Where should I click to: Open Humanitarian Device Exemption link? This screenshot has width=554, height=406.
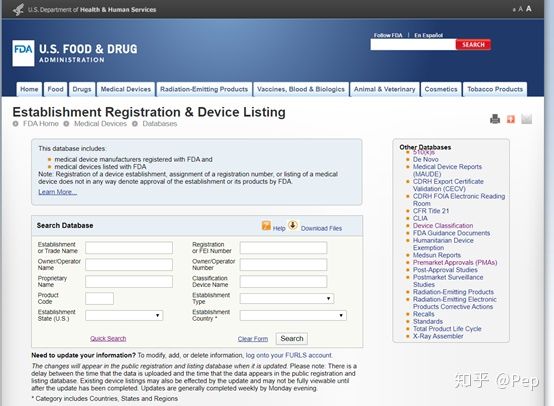(443, 244)
